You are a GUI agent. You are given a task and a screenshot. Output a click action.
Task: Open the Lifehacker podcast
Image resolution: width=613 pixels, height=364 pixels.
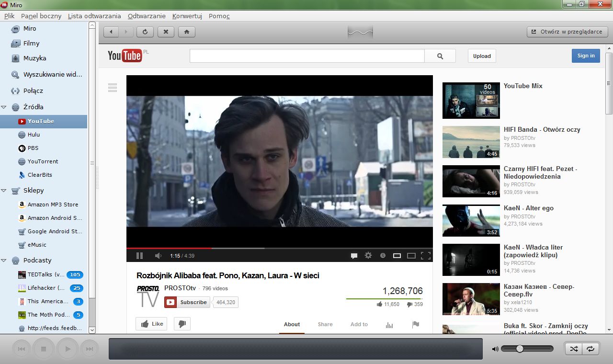tap(44, 288)
